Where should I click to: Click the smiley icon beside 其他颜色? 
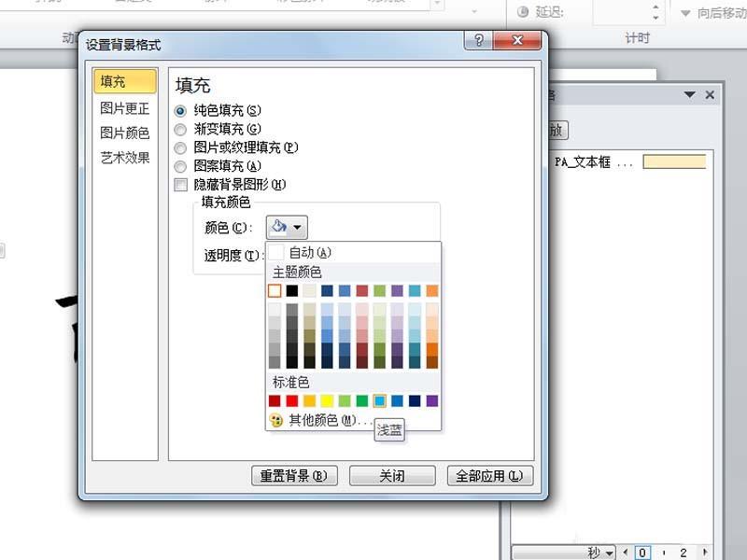point(275,419)
